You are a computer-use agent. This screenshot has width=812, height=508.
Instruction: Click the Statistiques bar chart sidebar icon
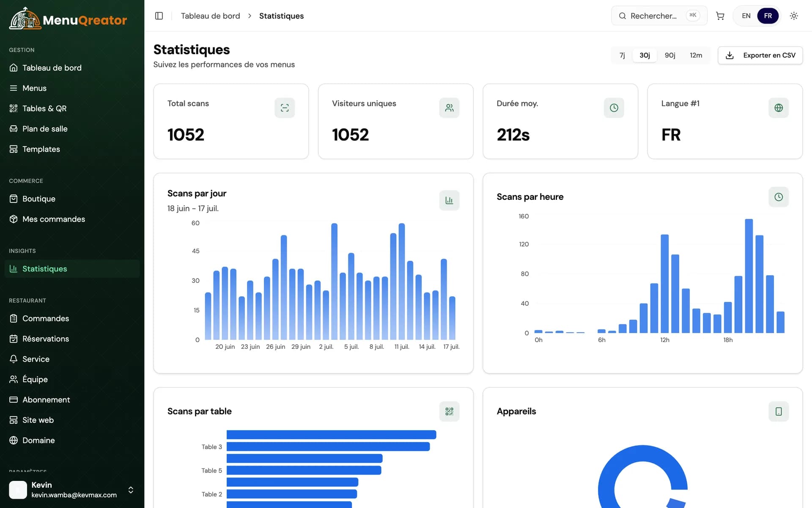14,269
